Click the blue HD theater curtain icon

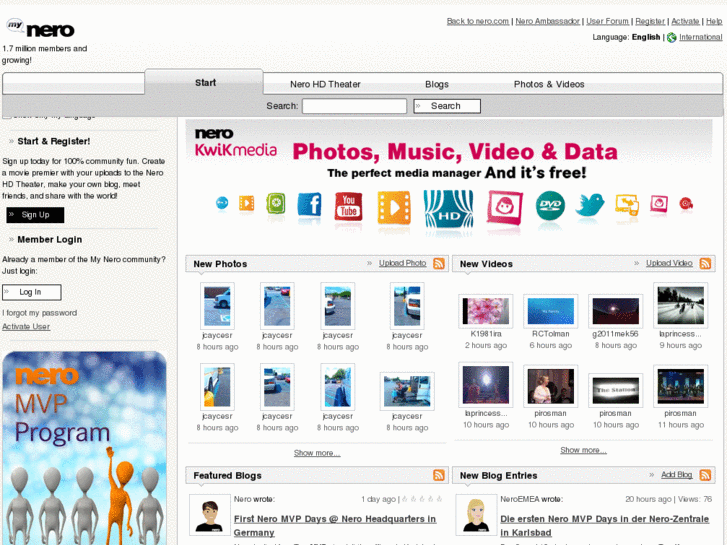click(x=448, y=209)
